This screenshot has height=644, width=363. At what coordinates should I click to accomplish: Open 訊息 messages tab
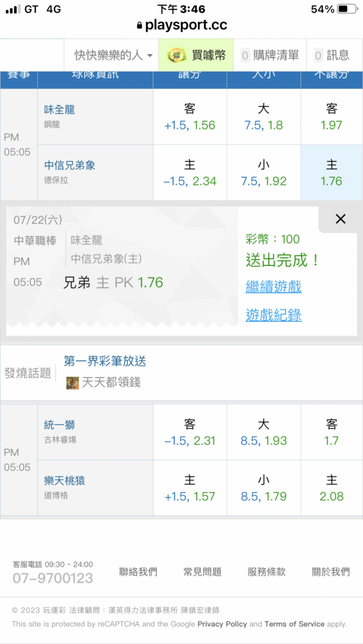pos(332,55)
